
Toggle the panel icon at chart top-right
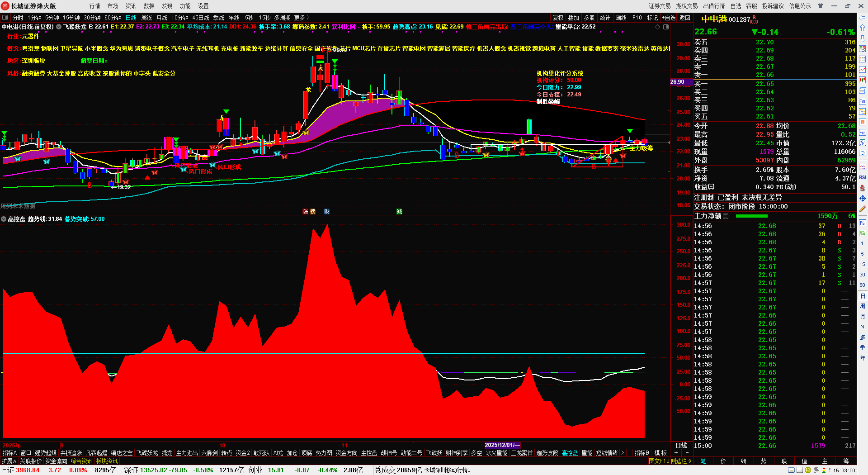coord(666,27)
